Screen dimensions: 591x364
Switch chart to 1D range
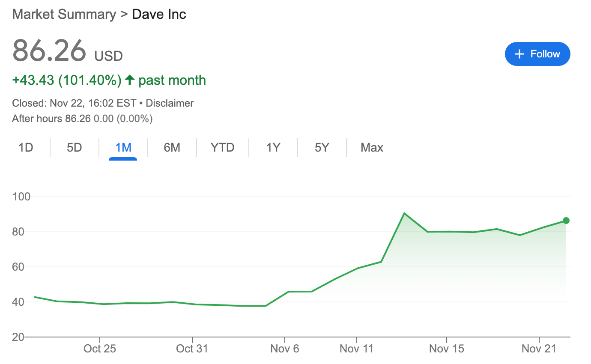[x=26, y=148]
